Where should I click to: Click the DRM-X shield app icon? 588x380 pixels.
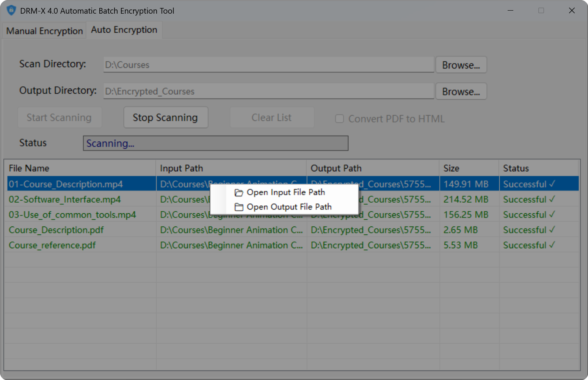click(x=11, y=10)
